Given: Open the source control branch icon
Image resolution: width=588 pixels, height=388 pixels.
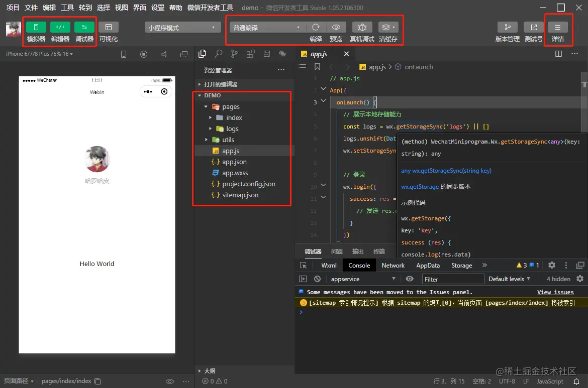Looking at the screenshot, I should [x=234, y=54].
